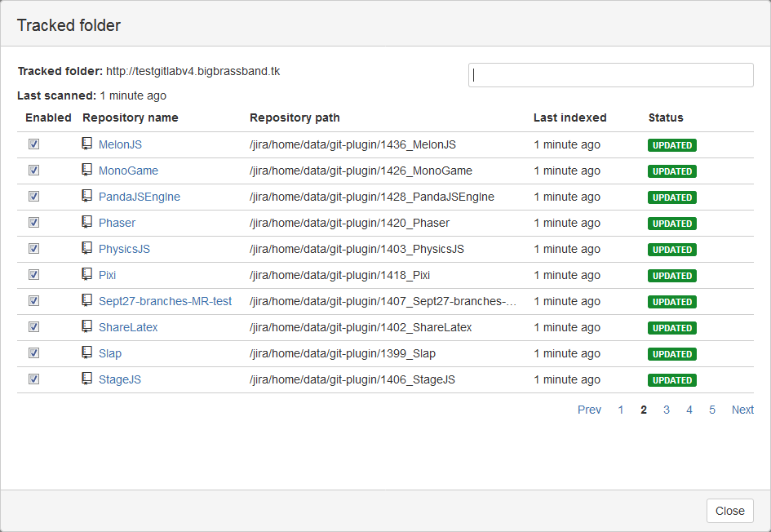Click the path /jira/home/data/git-plugin/1399_Slap
Image resolution: width=771 pixels, height=532 pixels.
[x=342, y=353]
